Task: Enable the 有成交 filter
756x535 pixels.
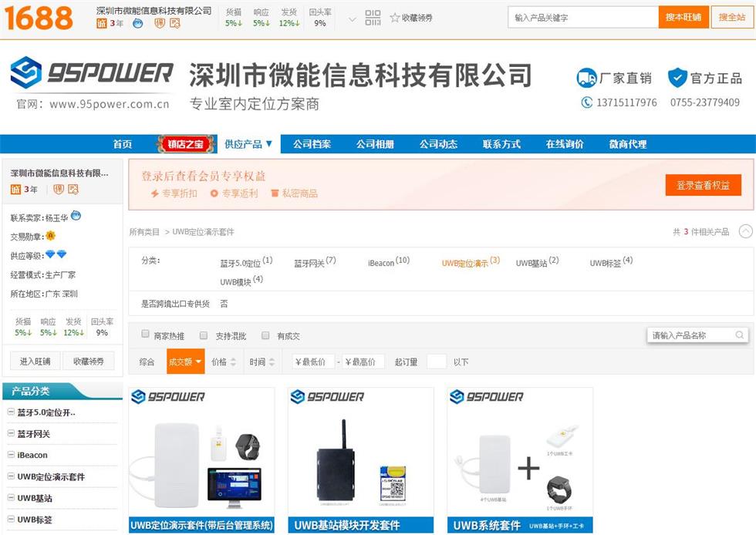Action: pos(265,334)
